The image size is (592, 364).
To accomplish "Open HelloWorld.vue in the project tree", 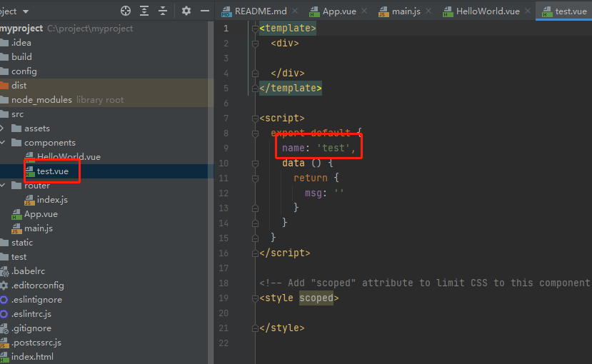I will tap(69, 157).
